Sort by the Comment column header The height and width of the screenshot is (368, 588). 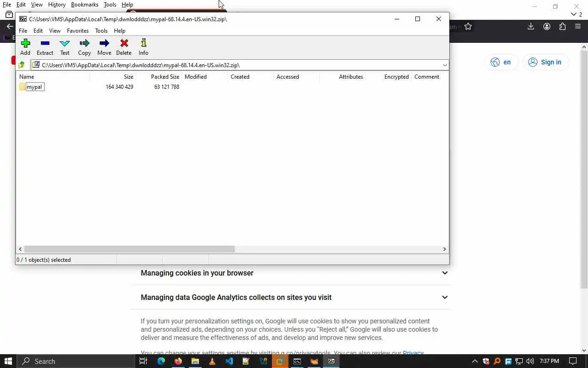coord(430,77)
